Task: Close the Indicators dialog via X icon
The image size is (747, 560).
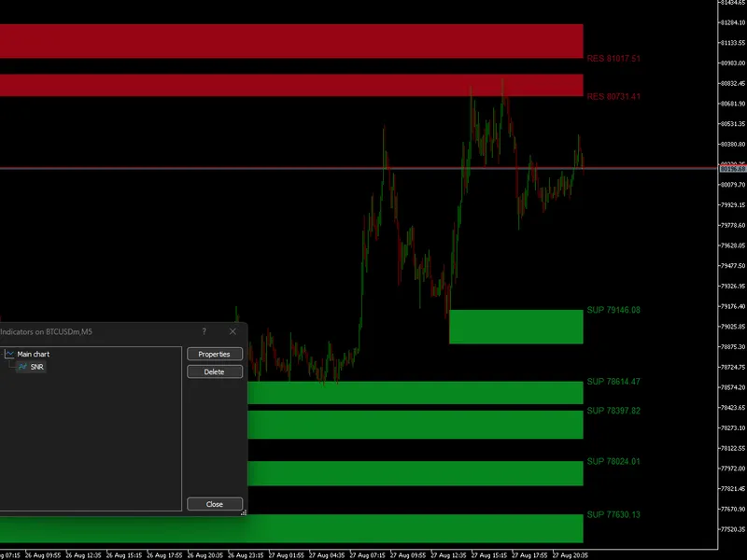Action: [233, 331]
